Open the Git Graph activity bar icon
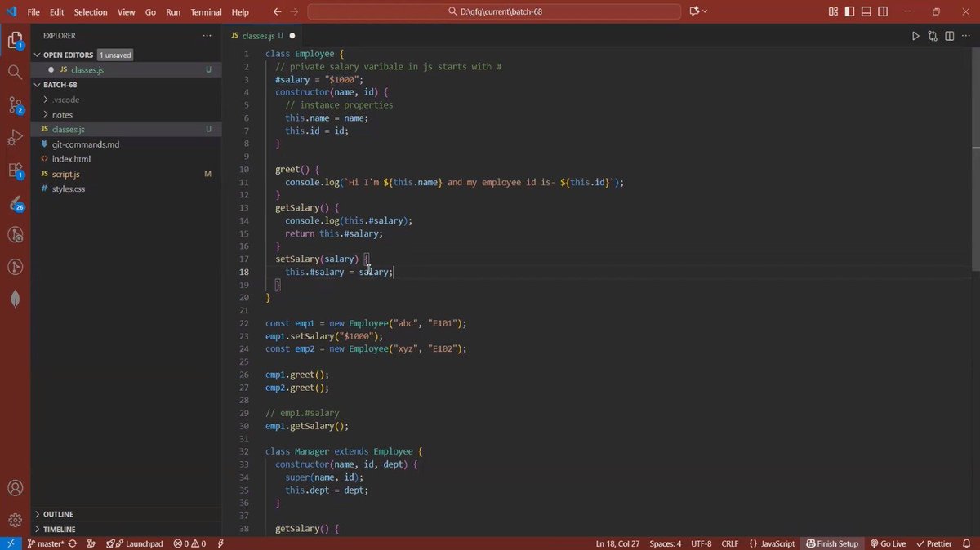The image size is (980, 550). [x=15, y=267]
